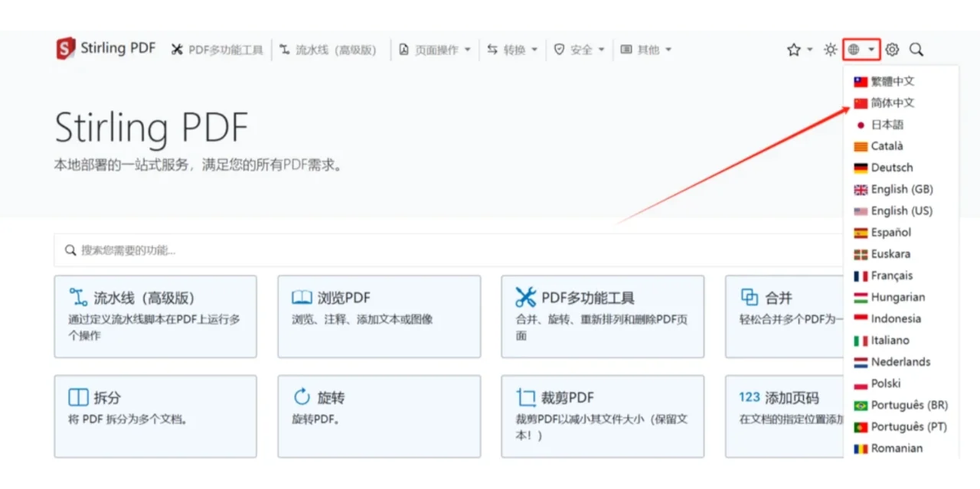This screenshot has height=489, width=980.
Task: Open settings gear icon
Action: point(892,50)
